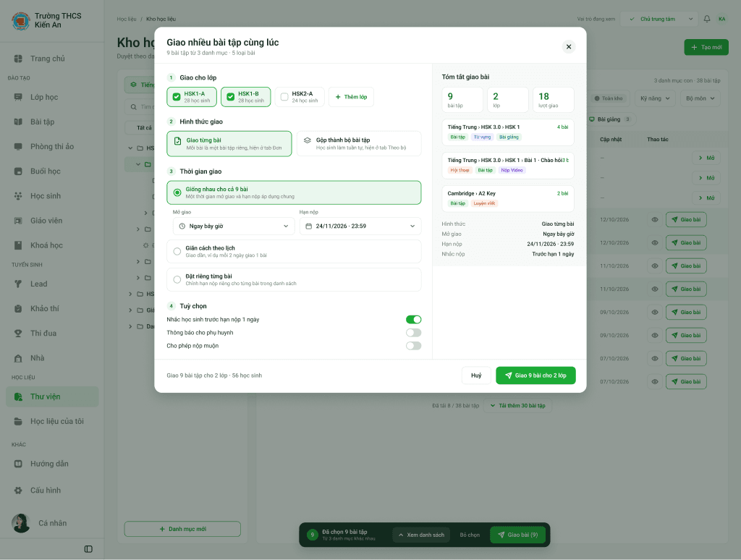This screenshot has height=560, width=741.
Task: Click the Thư viện sidebar icon
Action: click(18, 397)
